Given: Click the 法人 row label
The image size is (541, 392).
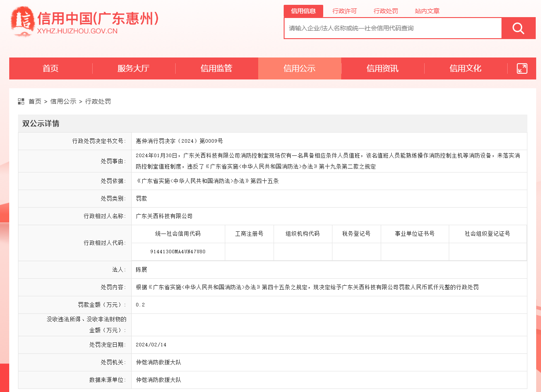Looking at the screenshot, I should point(119,270).
